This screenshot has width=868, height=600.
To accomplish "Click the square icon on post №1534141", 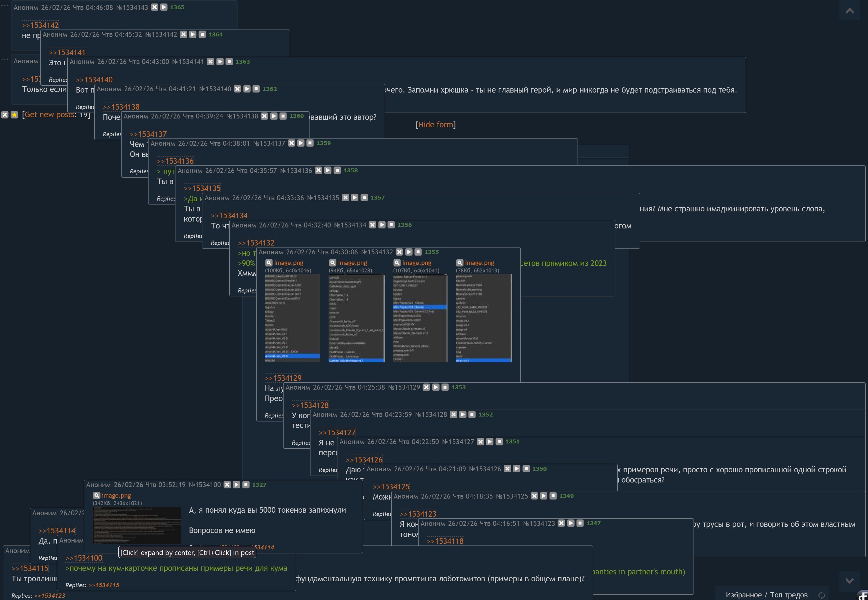I will 229,62.
